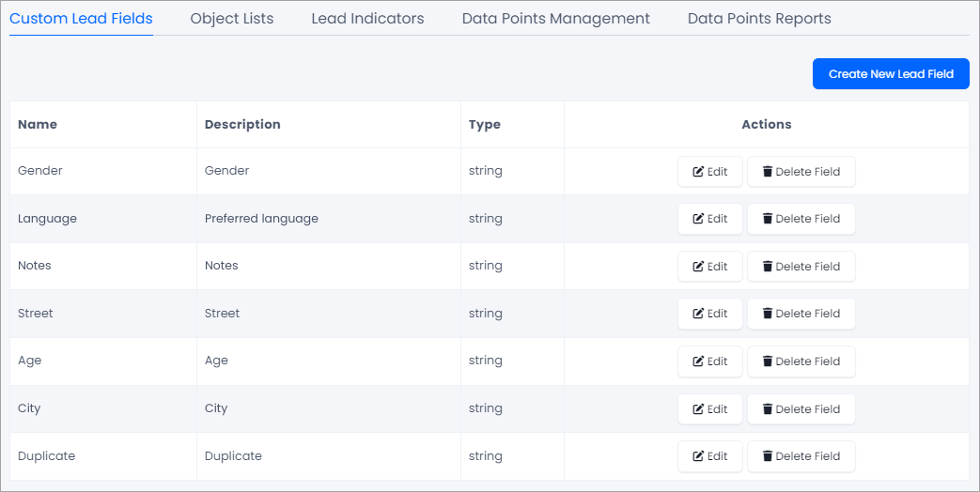Edit the City field
The height and width of the screenshot is (492, 980).
pyautogui.click(x=710, y=409)
